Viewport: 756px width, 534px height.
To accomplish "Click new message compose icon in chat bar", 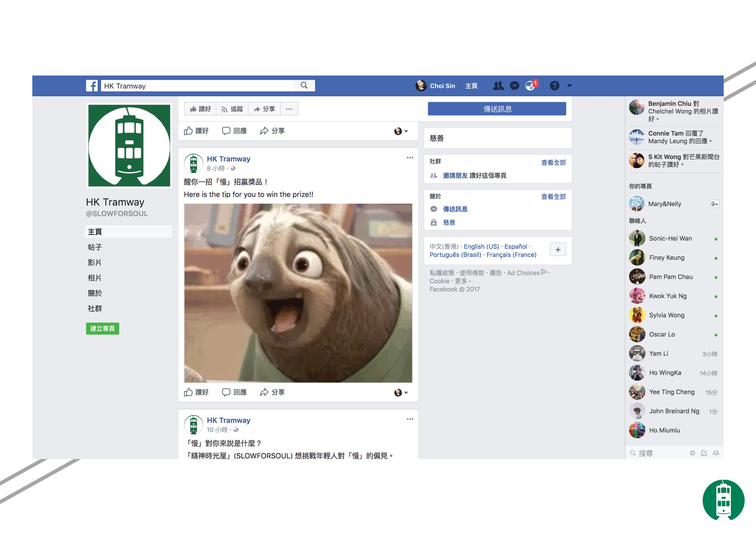I will coord(704,453).
